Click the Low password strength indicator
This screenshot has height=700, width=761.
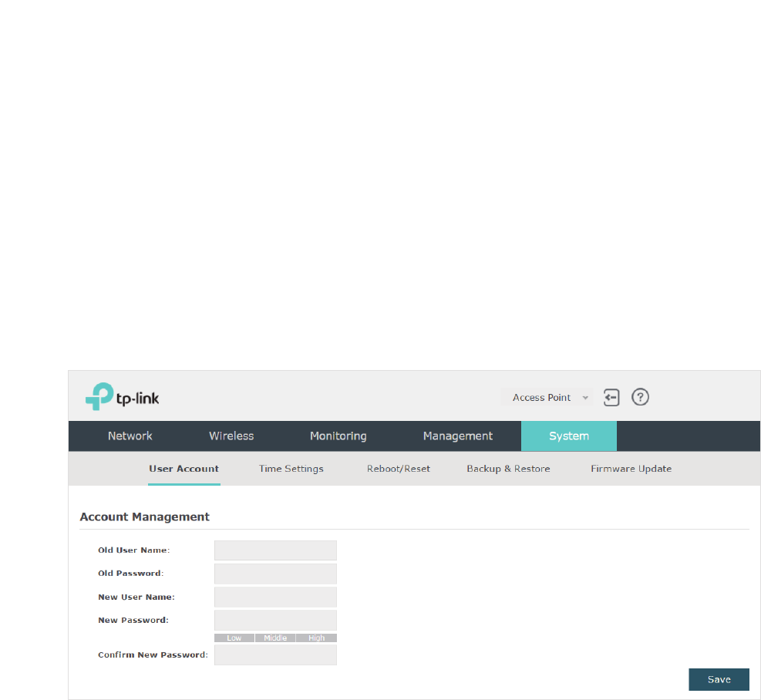click(234, 638)
